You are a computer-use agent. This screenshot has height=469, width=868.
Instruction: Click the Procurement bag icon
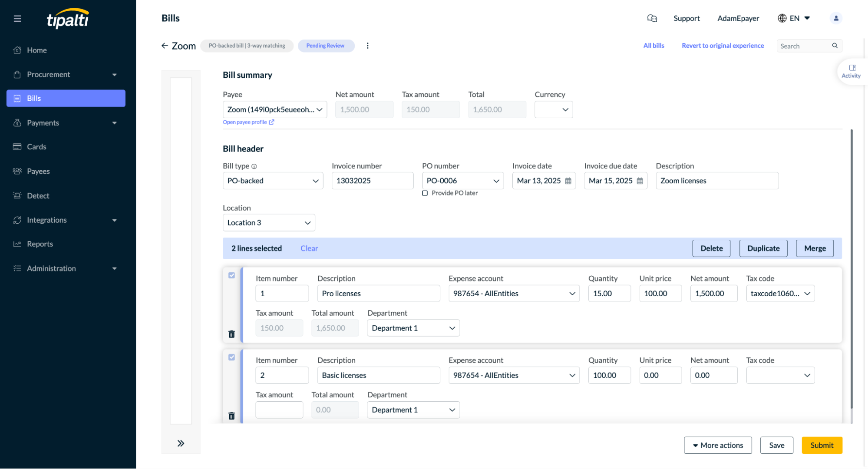coord(17,74)
